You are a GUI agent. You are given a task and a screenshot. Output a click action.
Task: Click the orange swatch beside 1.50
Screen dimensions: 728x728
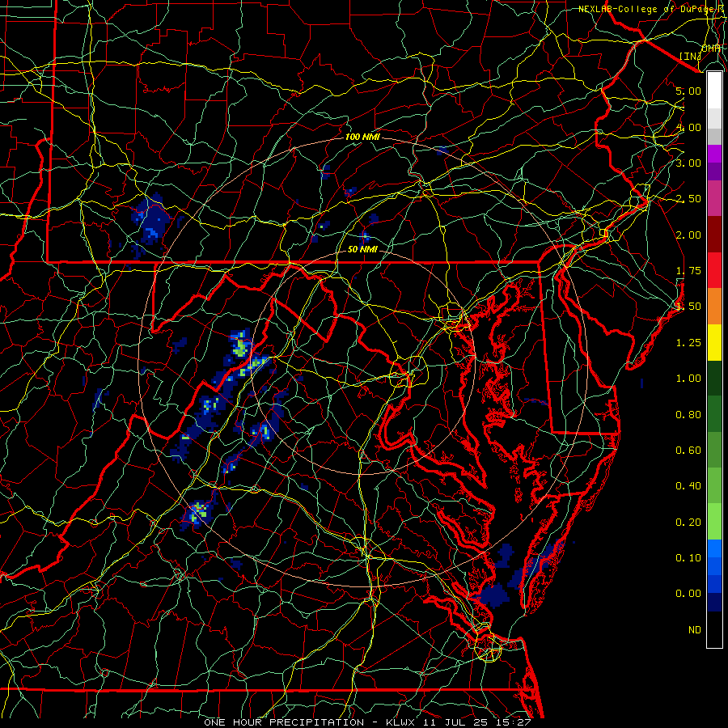714,307
